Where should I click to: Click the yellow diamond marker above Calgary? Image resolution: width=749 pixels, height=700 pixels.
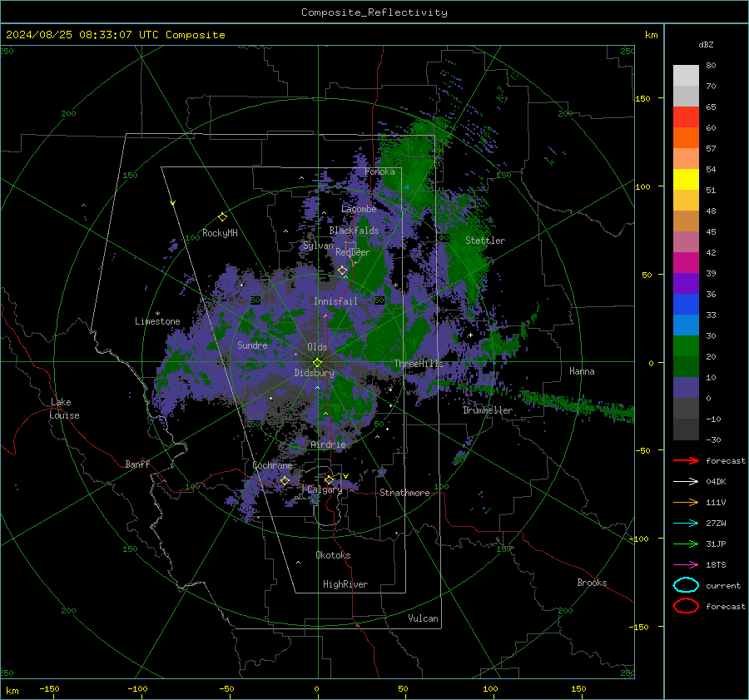pyautogui.click(x=329, y=479)
